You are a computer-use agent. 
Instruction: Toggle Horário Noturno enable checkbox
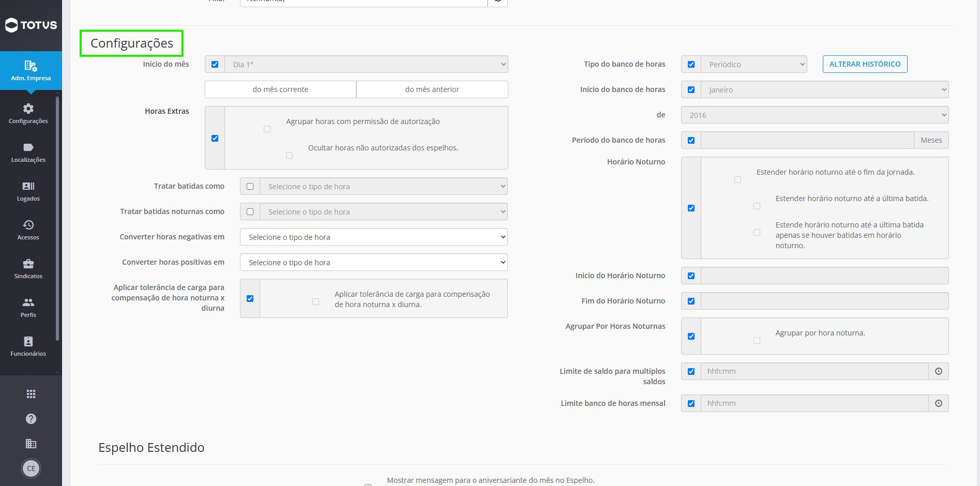tap(691, 208)
